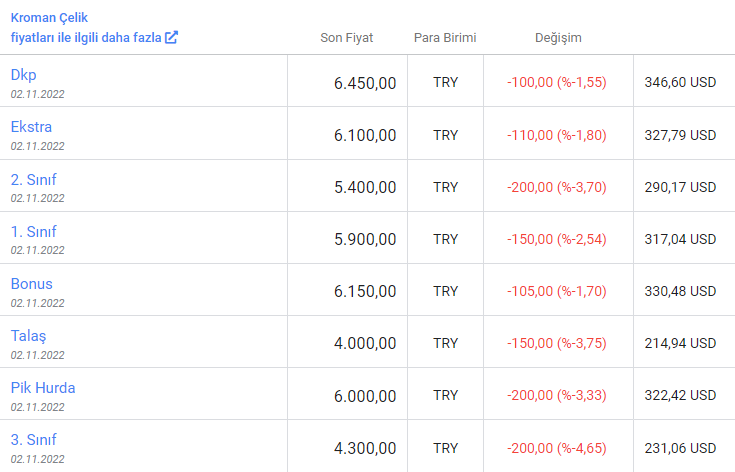Viewport: 735px width, 472px height.
Task: Click the 322,42 USD value for Pik Hurda
Action: (680, 395)
